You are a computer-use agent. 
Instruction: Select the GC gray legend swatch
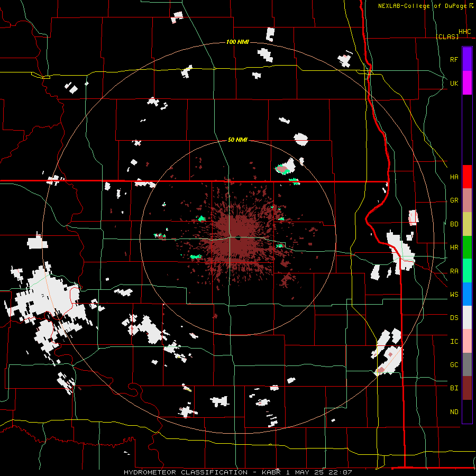point(467,364)
